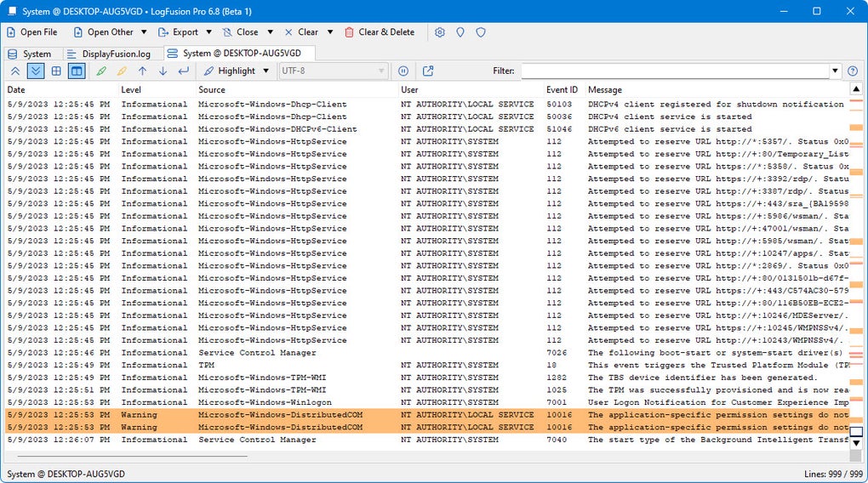Image resolution: width=868 pixels, height=483 pixels.
Task: Click the Close log button
Action: tap(241, 32)
